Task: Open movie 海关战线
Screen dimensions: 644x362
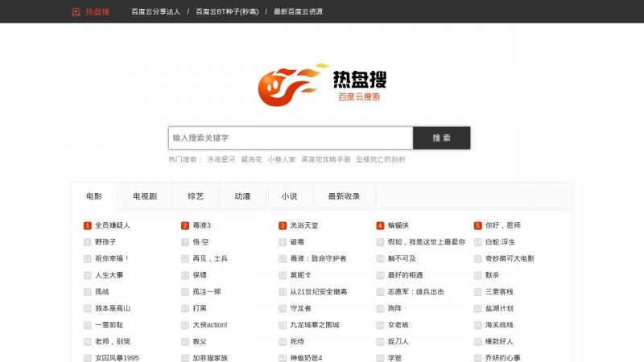Action: click(499, 325)
